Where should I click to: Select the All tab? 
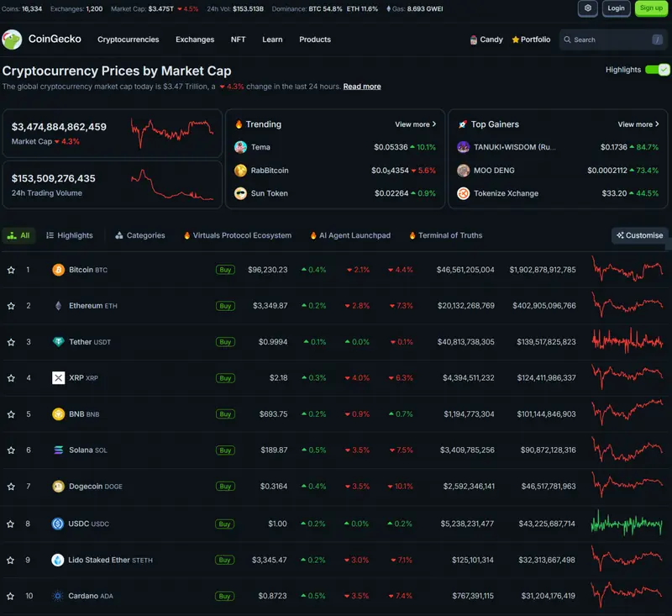click(x=18, y=235)
